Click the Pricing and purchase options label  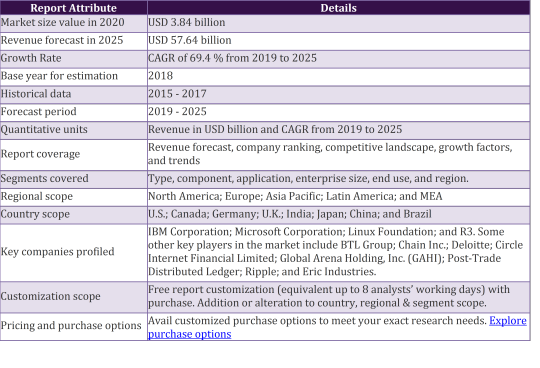pos(71,326)
